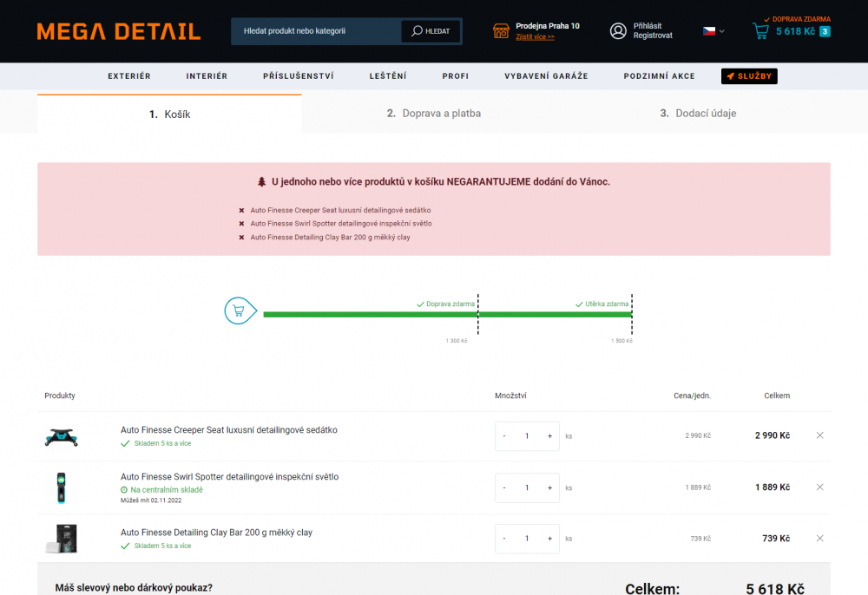Click the Swirl Spotter product thumbnail
The width and height of the screenshot is (868, 595).
(62, 487)
